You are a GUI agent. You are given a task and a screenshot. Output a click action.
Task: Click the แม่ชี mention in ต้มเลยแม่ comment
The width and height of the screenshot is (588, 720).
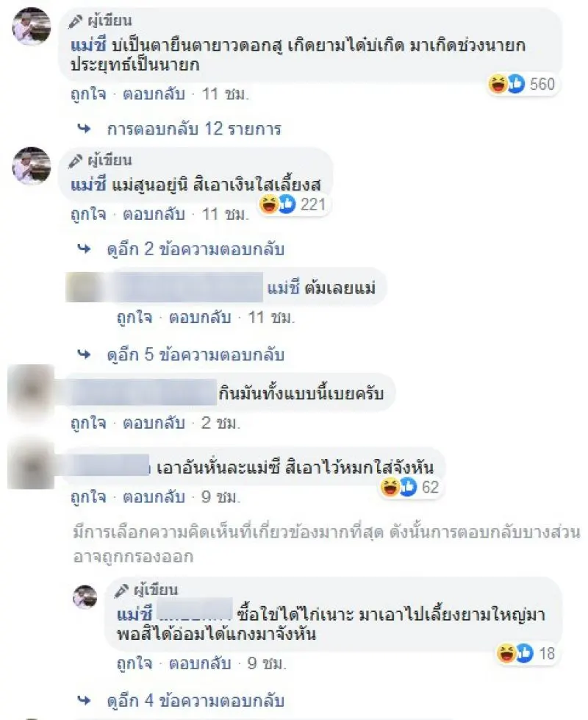point(283,288)
